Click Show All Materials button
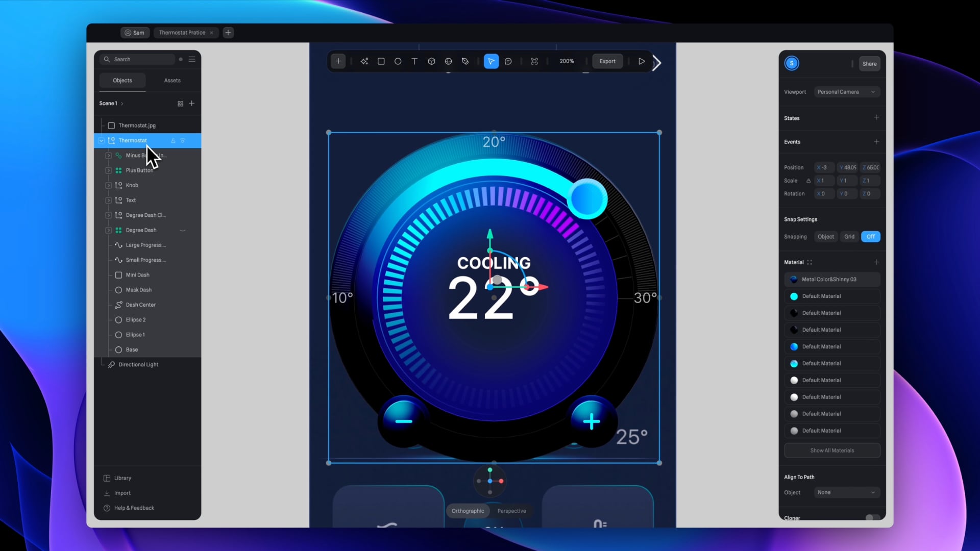This screenshot has width=980, height=551. pyautogui.click(x=831, y=450)
